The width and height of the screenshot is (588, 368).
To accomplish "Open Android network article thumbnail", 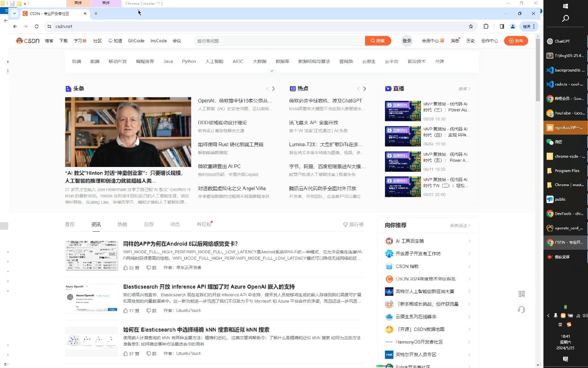I will 92,256.
